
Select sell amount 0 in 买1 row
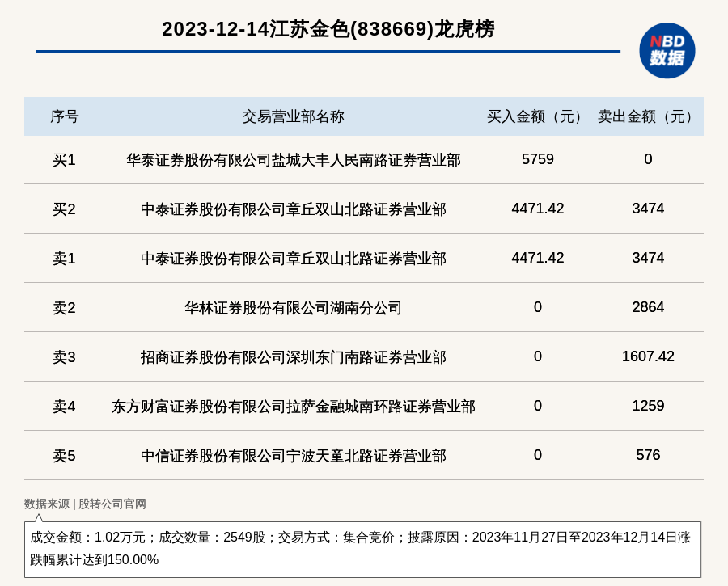click(648, 159)
